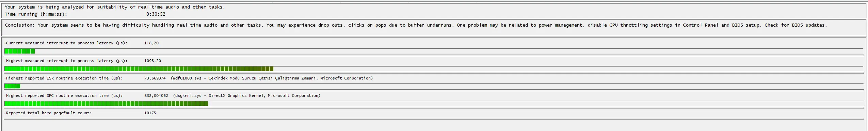Click the Conclusion text about buffer underruns
The height and width of the screenshot is (131, 868).
pyautogui.click(x=416, y=25)
